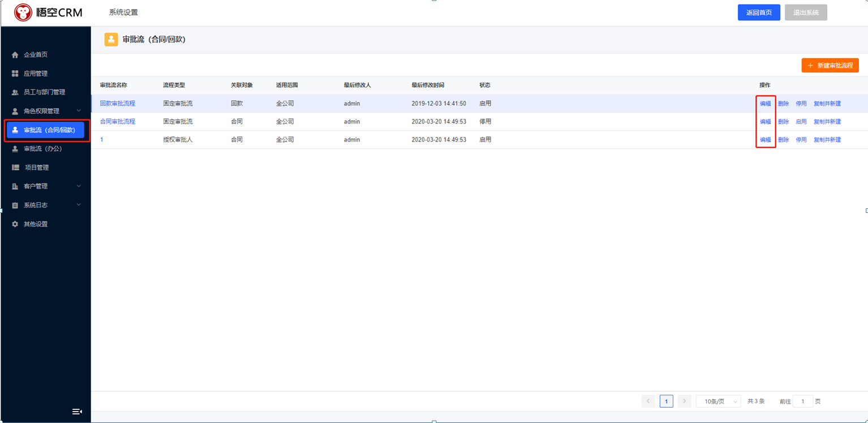Click the 前往 page number input field
Image resolution: width=868 pixels, height=423 pixels.
point(803,401)
